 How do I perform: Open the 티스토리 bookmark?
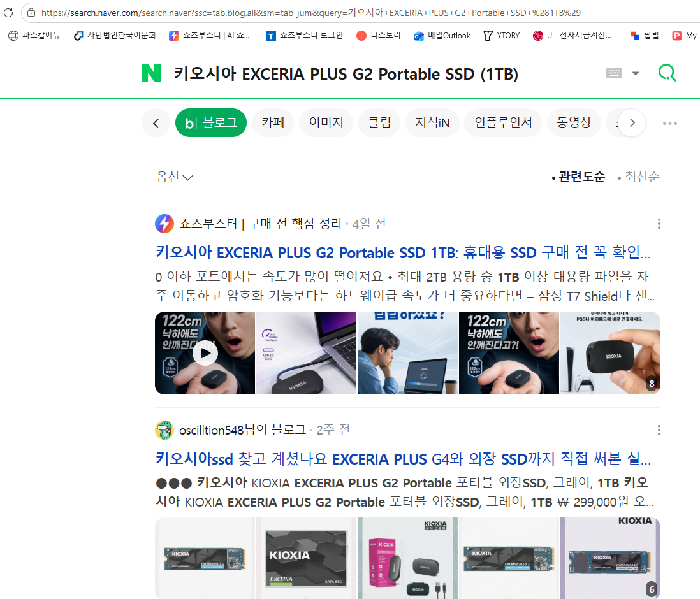click(379, 35)
